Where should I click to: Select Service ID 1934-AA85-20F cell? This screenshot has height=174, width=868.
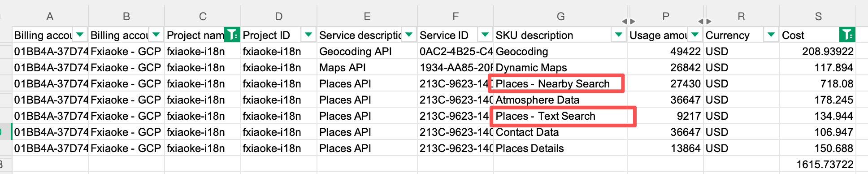click(456, 67)
